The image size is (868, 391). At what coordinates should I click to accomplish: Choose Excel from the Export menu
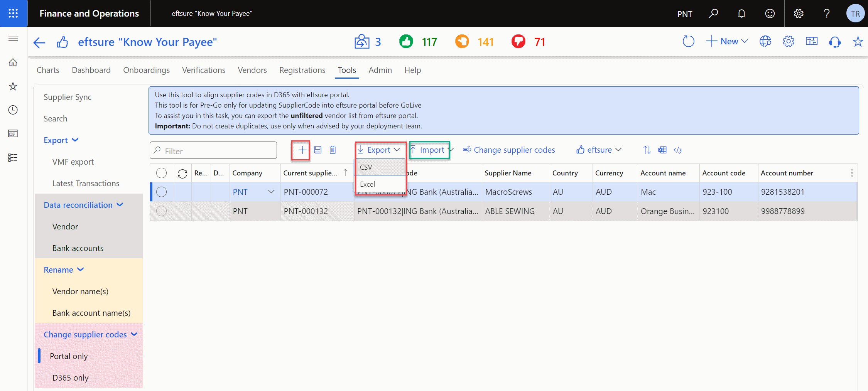[x=380, y=184]
